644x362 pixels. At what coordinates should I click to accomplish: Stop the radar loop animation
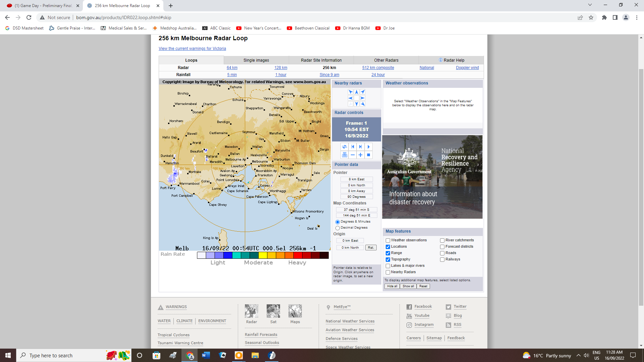[x=369, y=155]
